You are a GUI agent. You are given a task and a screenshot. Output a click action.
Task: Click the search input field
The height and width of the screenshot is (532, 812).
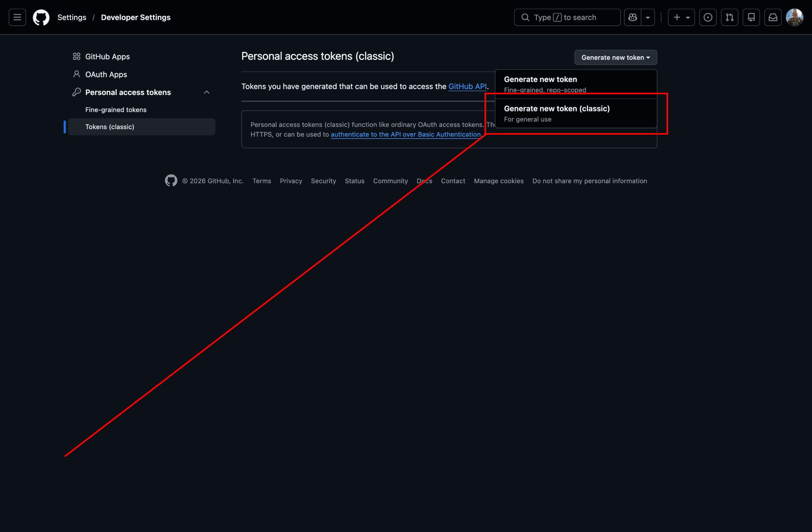click(567, 17)
